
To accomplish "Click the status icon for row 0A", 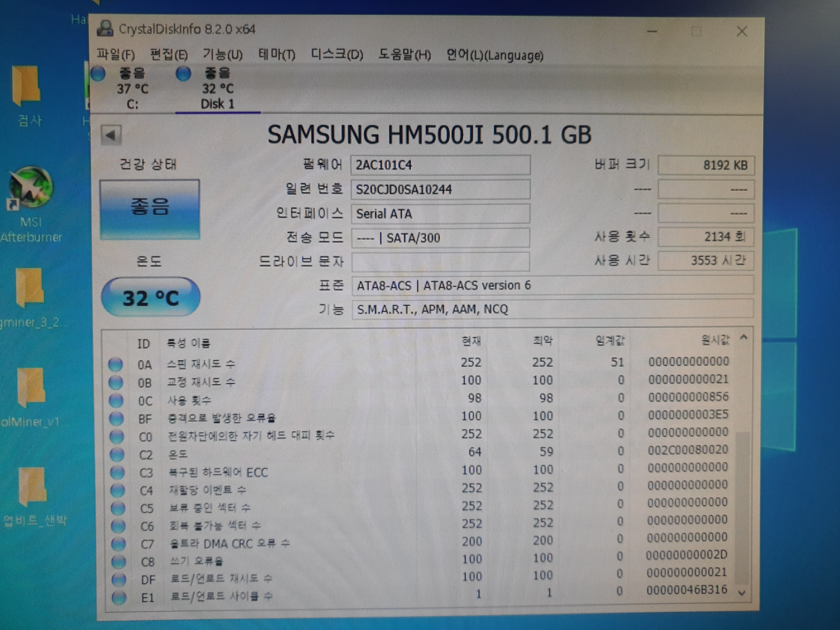I will pos(115,365).
